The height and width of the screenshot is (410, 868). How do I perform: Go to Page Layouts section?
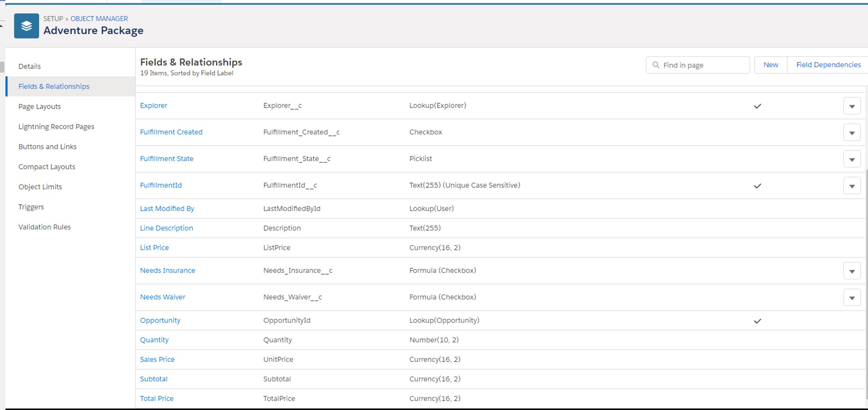tap(39, 107)
